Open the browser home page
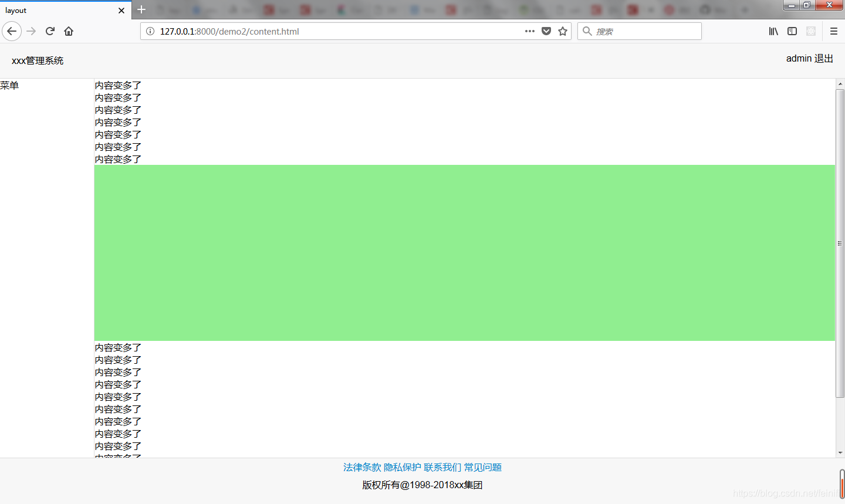845x504 pixels. [69, 31]
